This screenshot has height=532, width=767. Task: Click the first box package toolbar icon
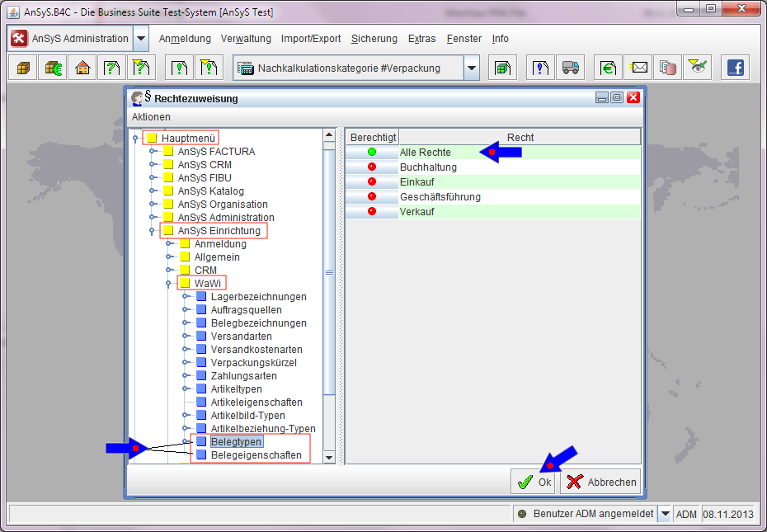point(23,68)
